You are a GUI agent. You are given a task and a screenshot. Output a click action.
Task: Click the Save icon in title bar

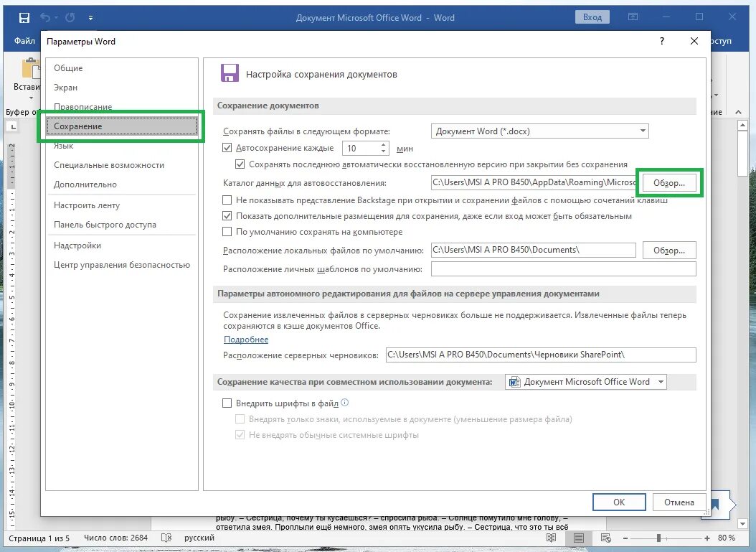(x=24, y=18)
